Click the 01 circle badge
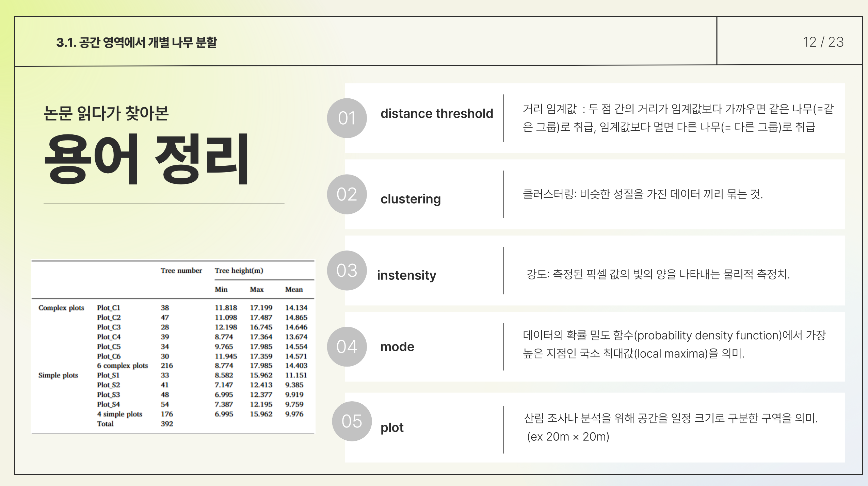 [x=347, y=118]
